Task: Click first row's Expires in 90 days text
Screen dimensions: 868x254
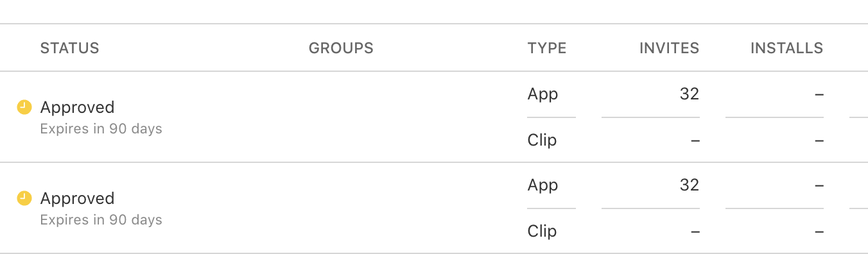Action: tap(101, 129)
